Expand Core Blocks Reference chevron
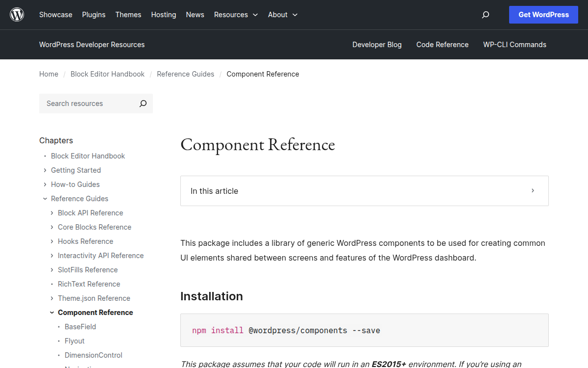The width and height of the screenshot is (588, 368). (52, 227)
